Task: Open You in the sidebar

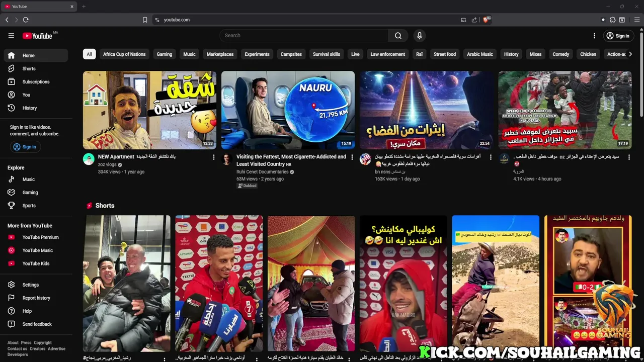Action: click(36, 95)
